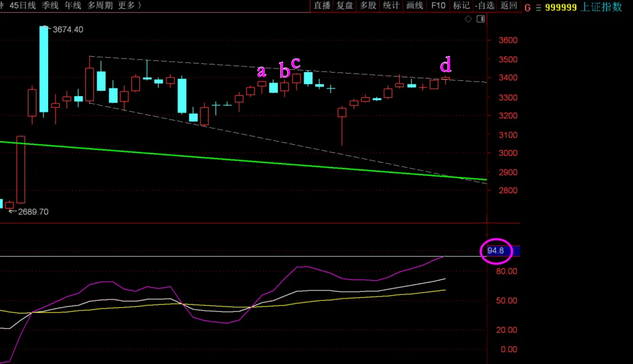633x364 pixels.
Task: Select the 999999 stock code
Action: 561,7
